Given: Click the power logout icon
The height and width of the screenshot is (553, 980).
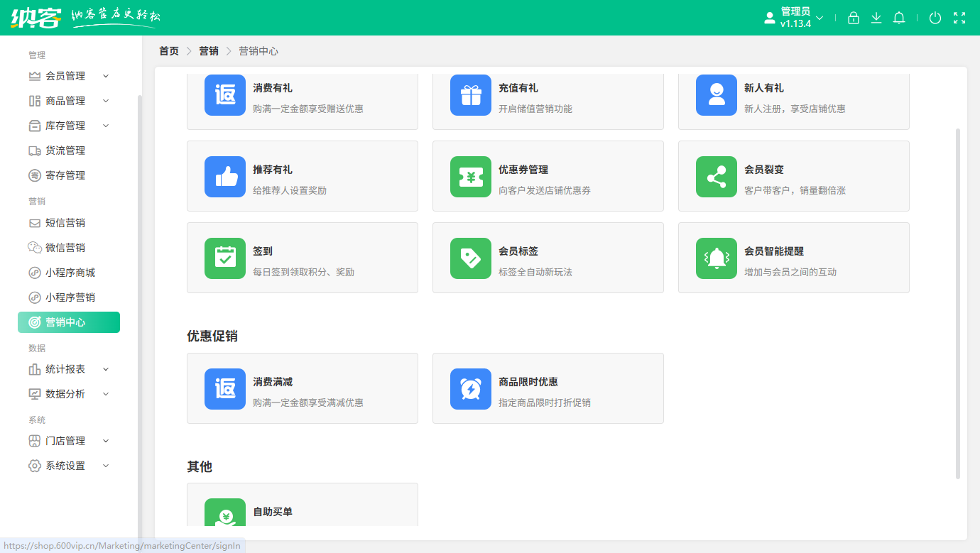Looking at the screenshot, I should point(935,18).
